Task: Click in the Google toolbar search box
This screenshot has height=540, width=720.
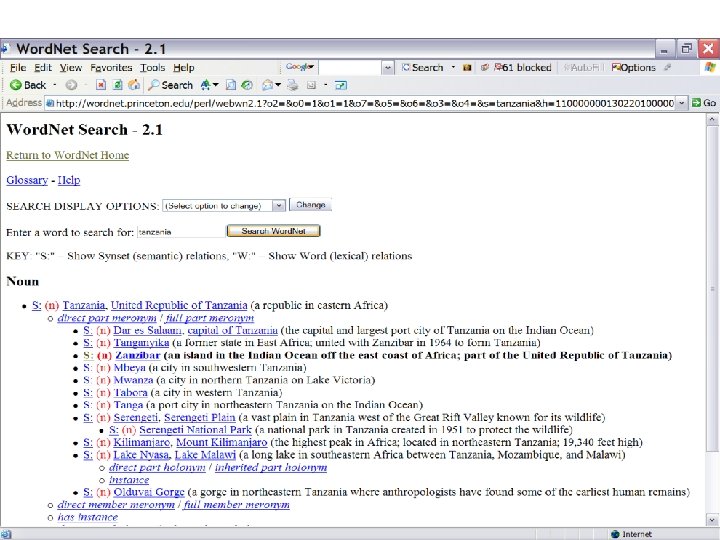Action: click(350, 68)
